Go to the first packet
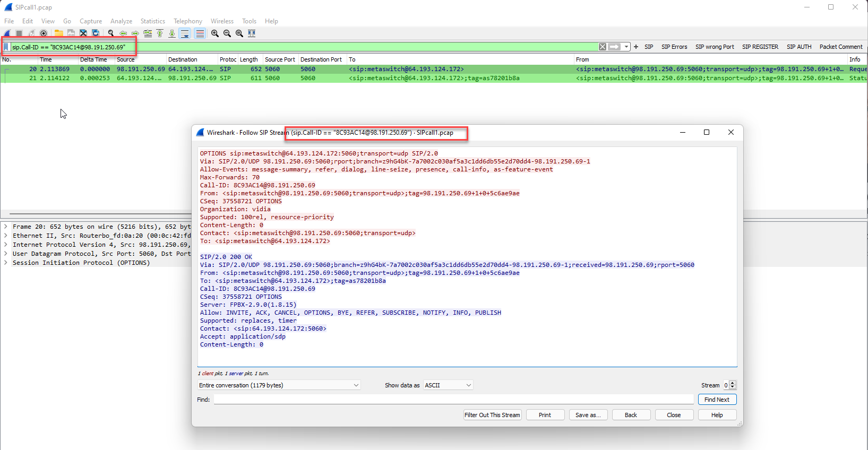This screenshot has width=868, height=450. [160, 33]
